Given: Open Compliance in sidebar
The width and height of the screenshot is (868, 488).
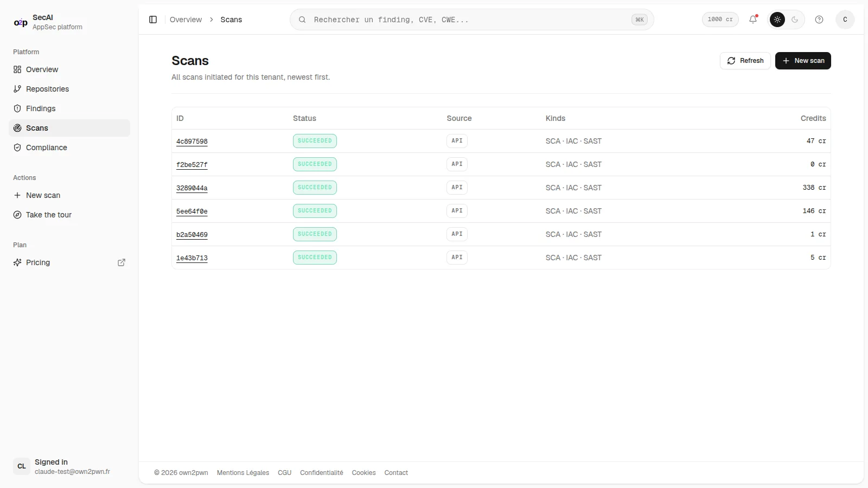Looking at the screenshot, I should click(x=69, y=147).
